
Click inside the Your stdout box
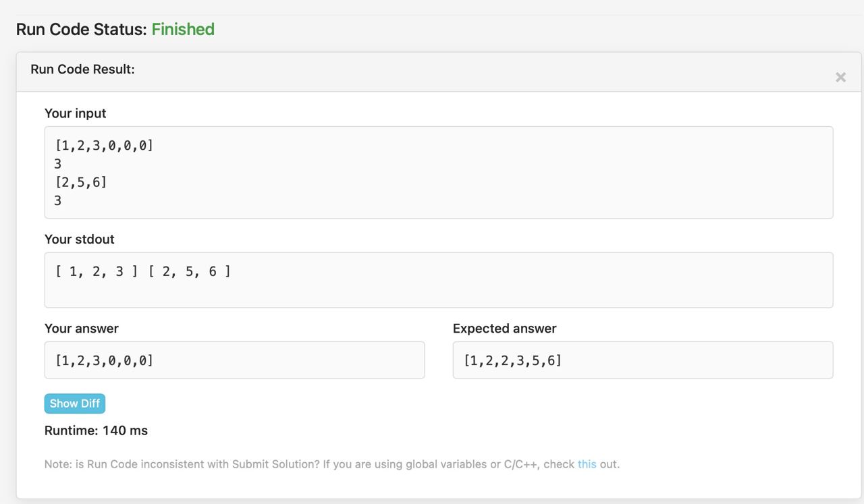[439, 280]
